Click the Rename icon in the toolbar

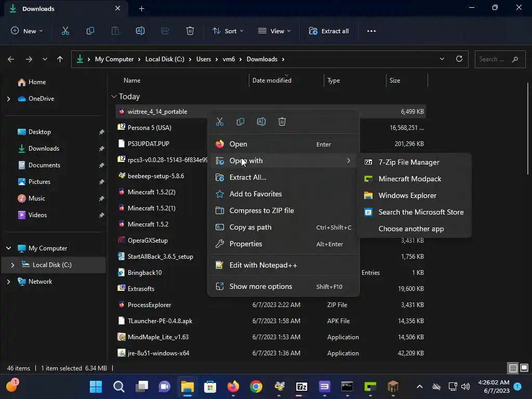point(140,31)
